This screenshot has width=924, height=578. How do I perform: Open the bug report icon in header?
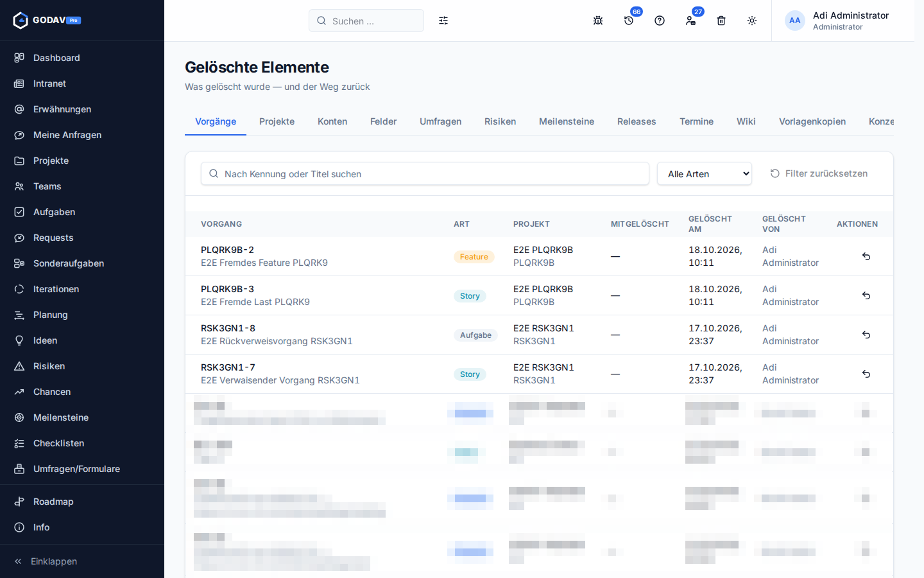[598, 21]
